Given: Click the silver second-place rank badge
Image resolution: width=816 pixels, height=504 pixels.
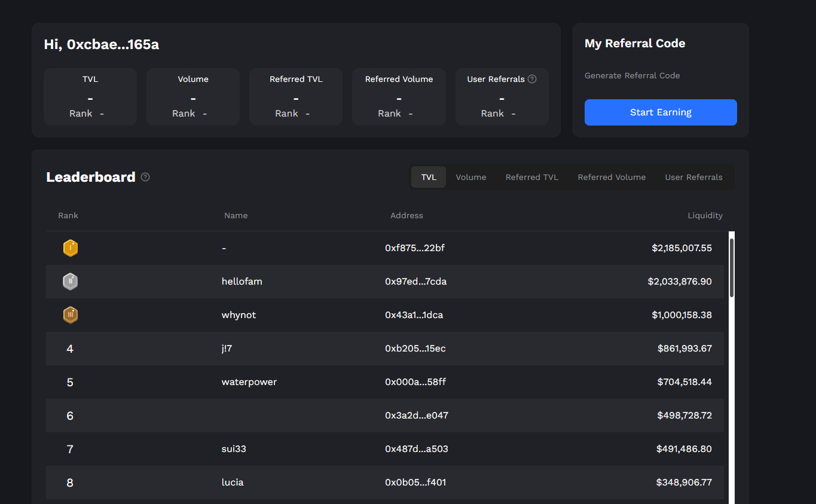Looking at the screenshot, I should pyautogui.click(x=71, y=282).
